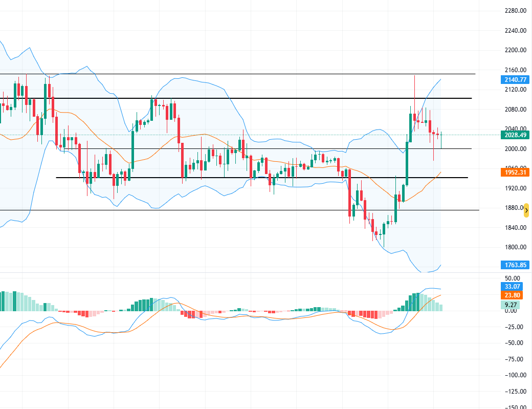Select the thin horizontal line at 2000

pos(256,148)
